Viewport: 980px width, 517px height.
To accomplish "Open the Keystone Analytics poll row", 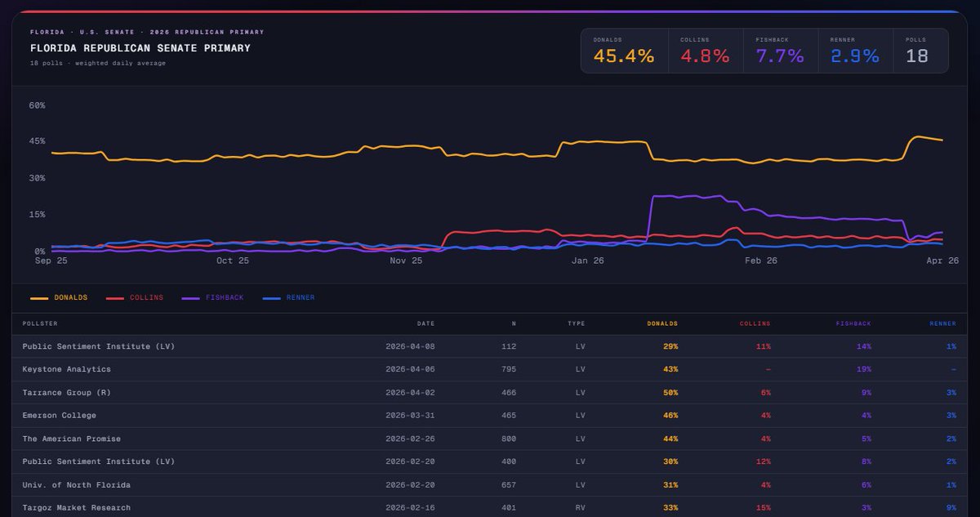I will point(490,369).
